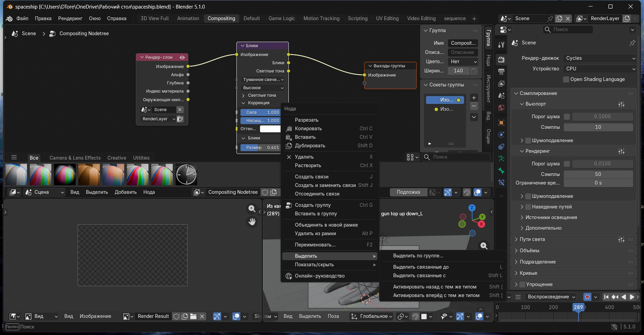This screenshot has height=335, width=644.
Task: Click Выделить по группе… submenu entry
Action: tap(418, 256)
